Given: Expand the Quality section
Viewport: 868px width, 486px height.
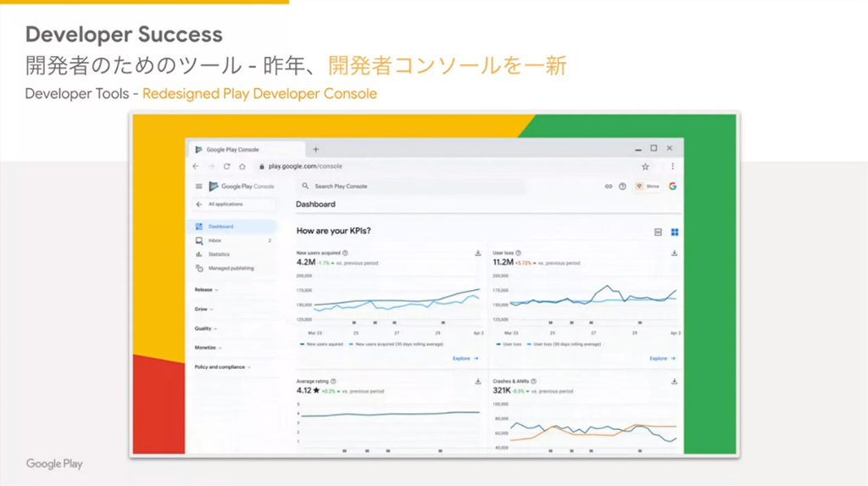Looking at the screenshot, I should click(206, 328).
